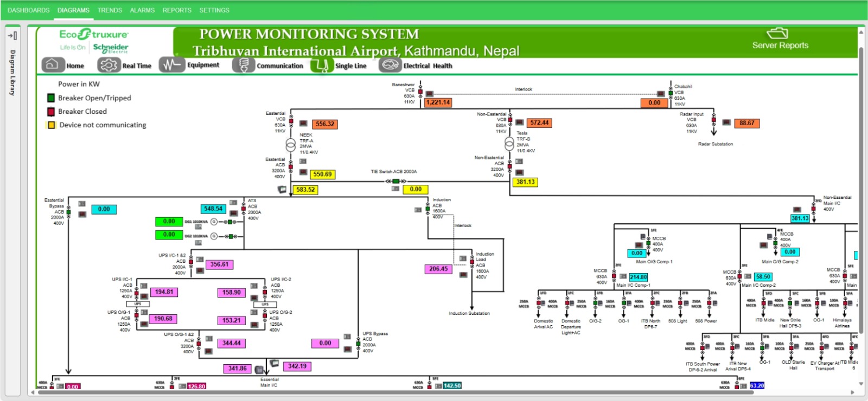Click the 206.45 Induction Load value
Image resolution: width=868 pixels, height=401 pixels.
click(438, 269)
